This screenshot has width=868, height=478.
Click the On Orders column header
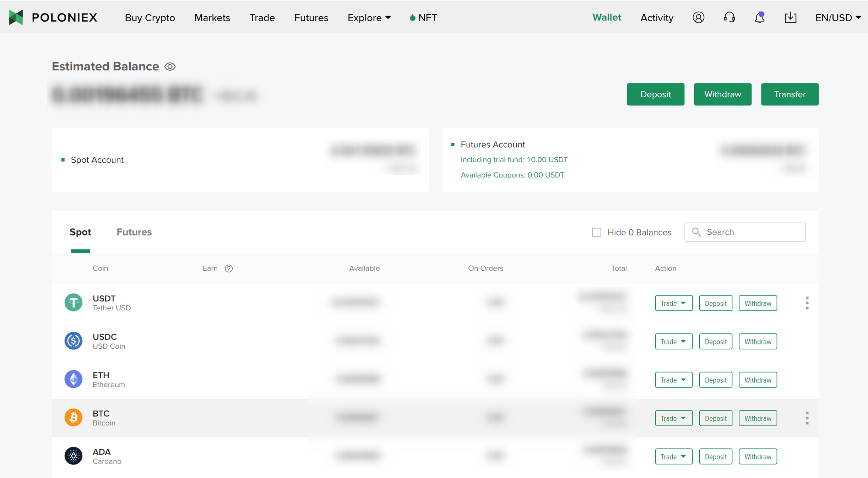485,268
